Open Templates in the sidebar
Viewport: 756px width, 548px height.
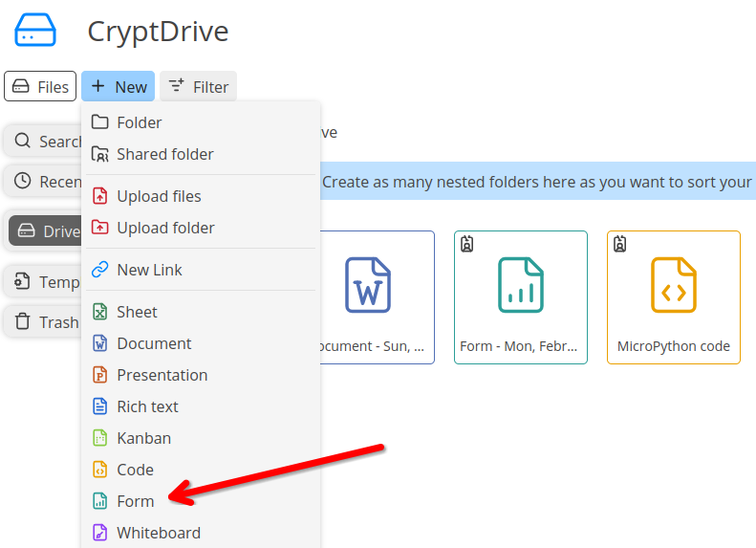(x=43, y=281)
